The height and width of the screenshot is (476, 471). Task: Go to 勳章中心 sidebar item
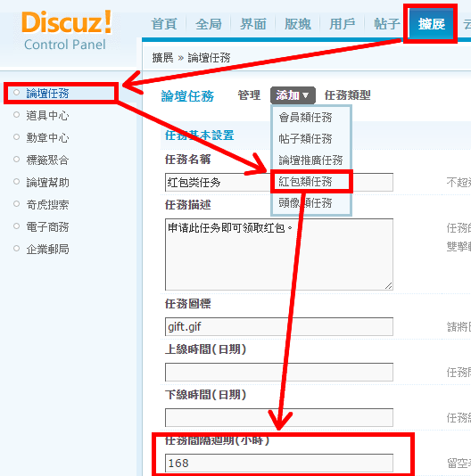click(x=47, y=138)
